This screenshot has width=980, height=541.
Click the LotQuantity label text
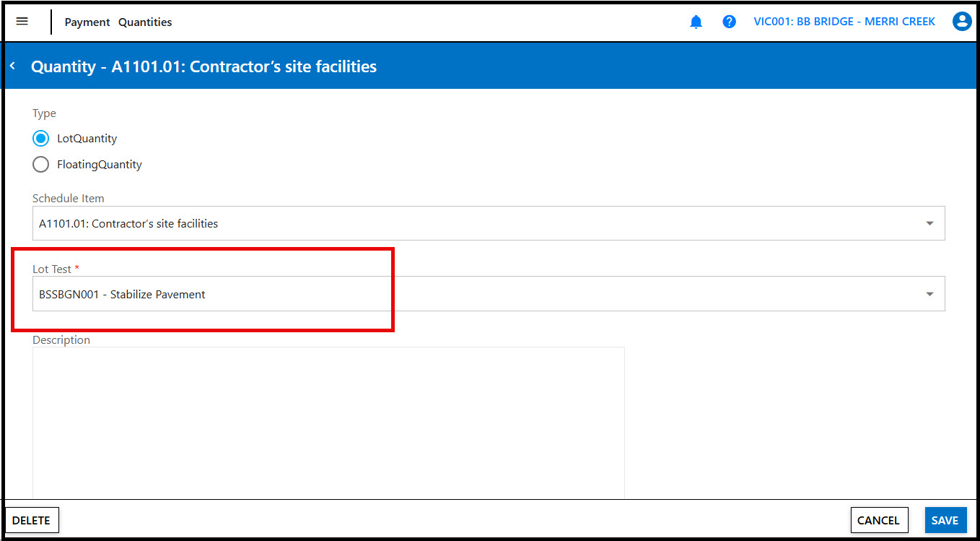pos(87,139)
